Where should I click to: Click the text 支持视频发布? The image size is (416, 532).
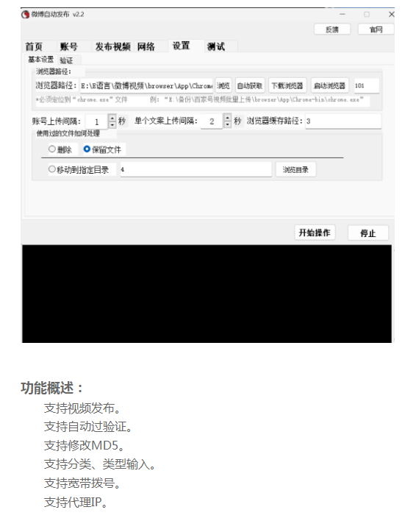pos(82,408)
